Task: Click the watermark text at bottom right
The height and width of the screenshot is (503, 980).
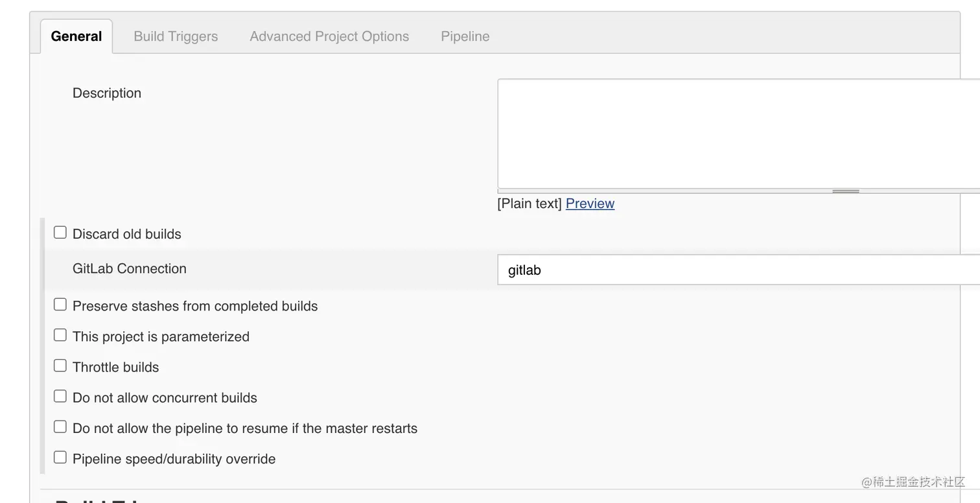Action: click(913, 482)
